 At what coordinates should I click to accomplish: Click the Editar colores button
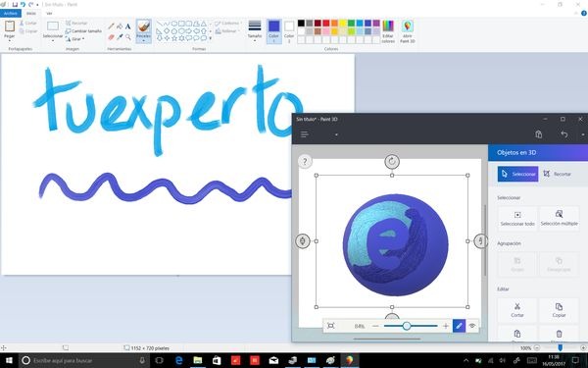pos(388,31)
